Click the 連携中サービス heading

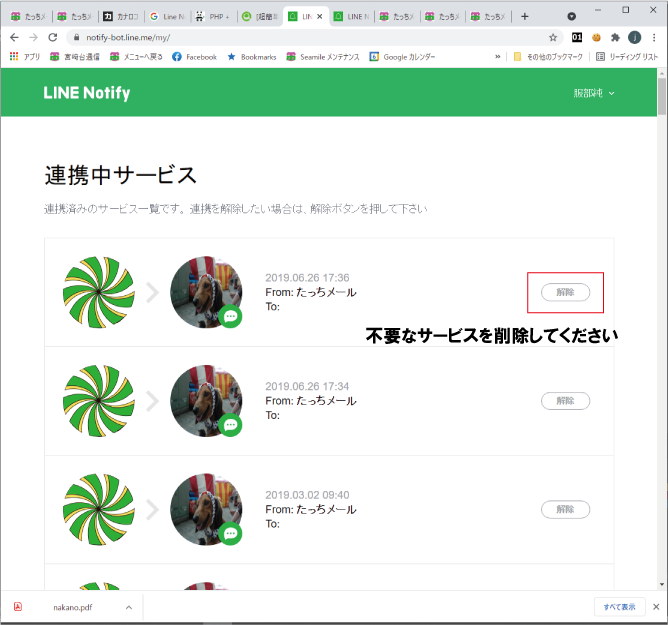pyautogui.click(x=121, y=175)
